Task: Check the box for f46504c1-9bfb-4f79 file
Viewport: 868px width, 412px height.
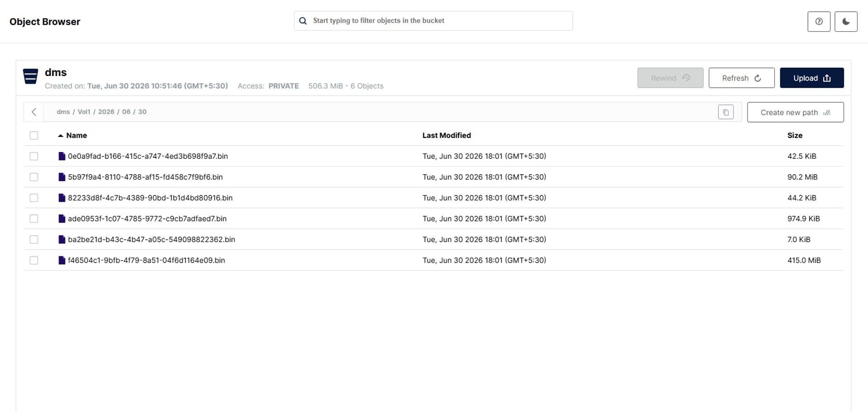Action: coord(34,260)
